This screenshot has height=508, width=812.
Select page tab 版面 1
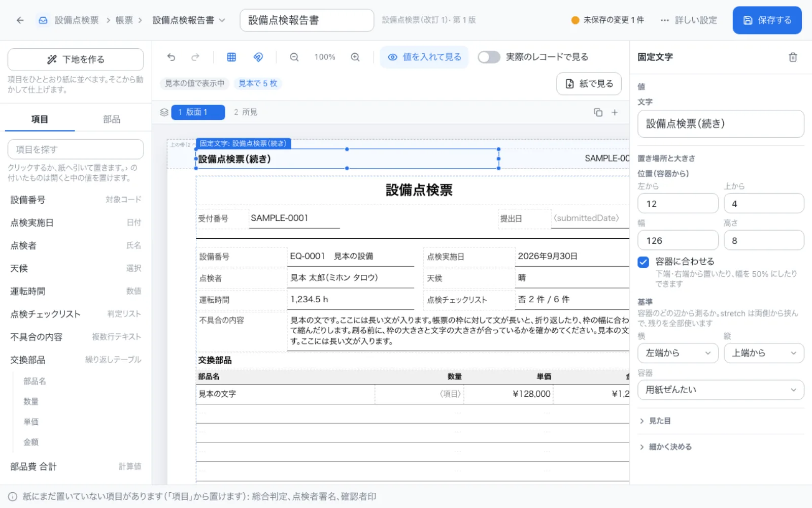coord(198,112)
